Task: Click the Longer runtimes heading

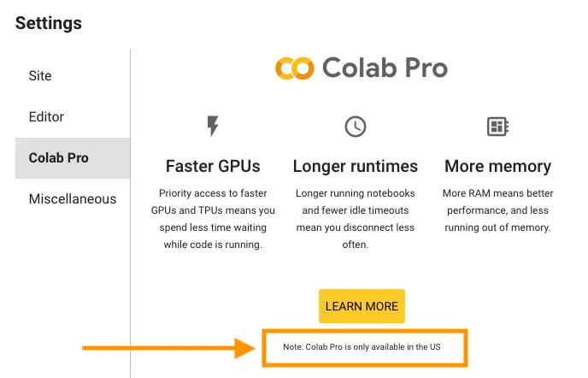Action: [x=355, y=166]
